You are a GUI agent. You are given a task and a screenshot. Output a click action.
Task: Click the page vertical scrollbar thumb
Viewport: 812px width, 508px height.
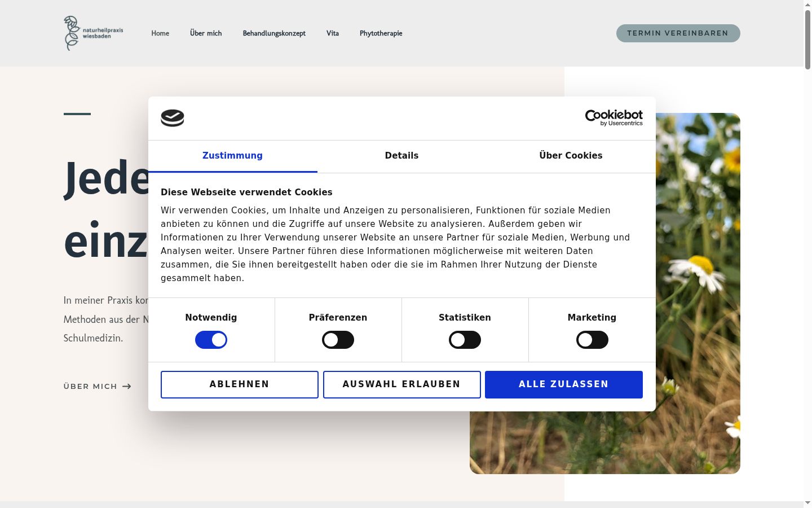tap(807, 40)
